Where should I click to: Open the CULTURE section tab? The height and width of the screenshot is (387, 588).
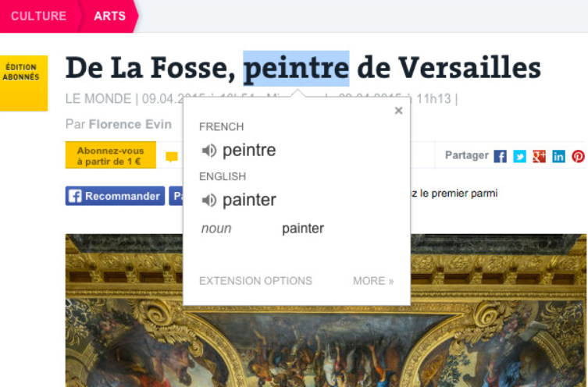39,16
